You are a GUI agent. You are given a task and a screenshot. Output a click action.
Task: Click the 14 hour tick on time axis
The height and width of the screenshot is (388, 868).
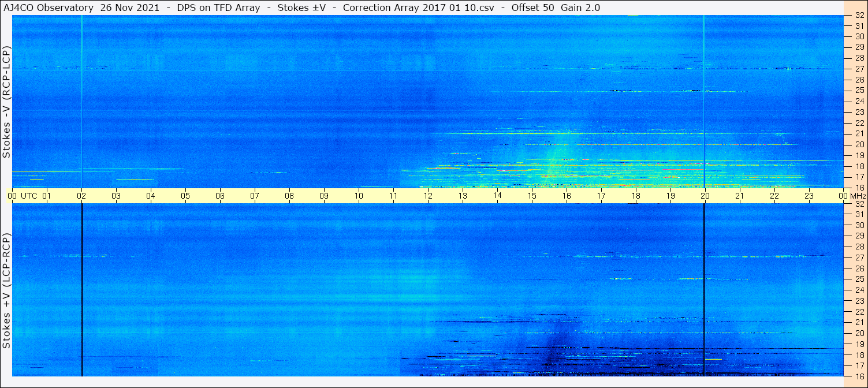[497, 196]
